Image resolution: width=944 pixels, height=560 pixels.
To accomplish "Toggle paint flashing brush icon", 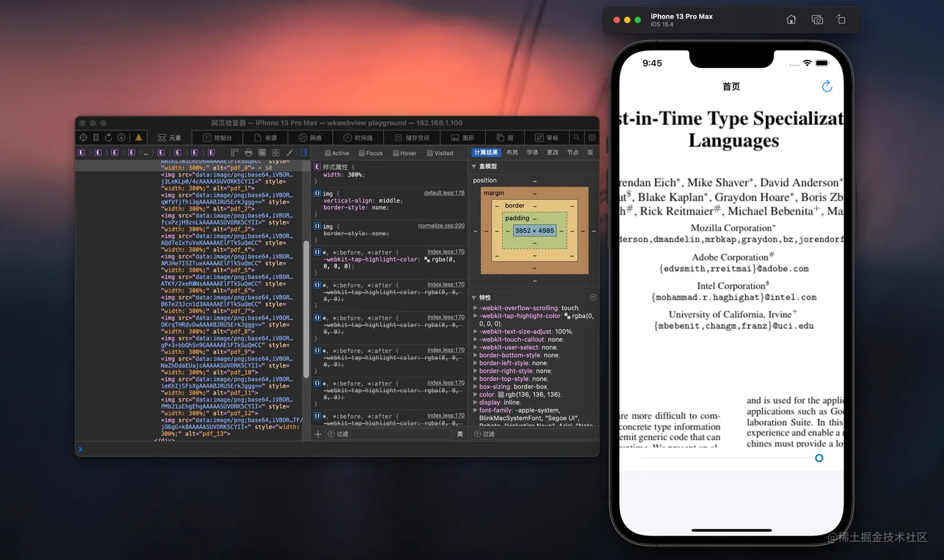I will point(290,152).
